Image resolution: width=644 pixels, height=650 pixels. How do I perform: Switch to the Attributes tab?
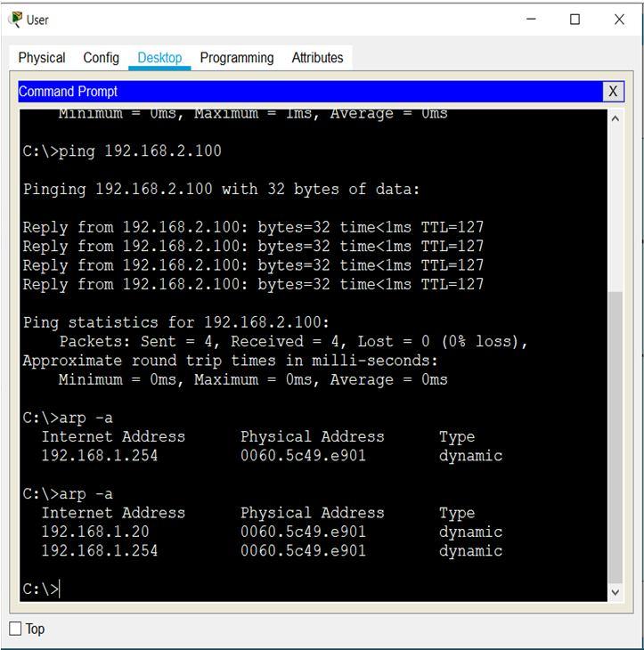tap(318, 58)
